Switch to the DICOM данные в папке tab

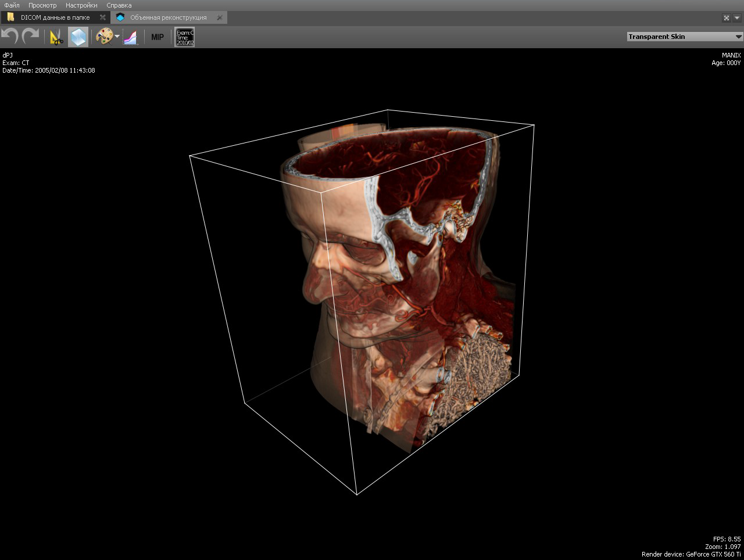pyautogui.click(x=55, y=17)
